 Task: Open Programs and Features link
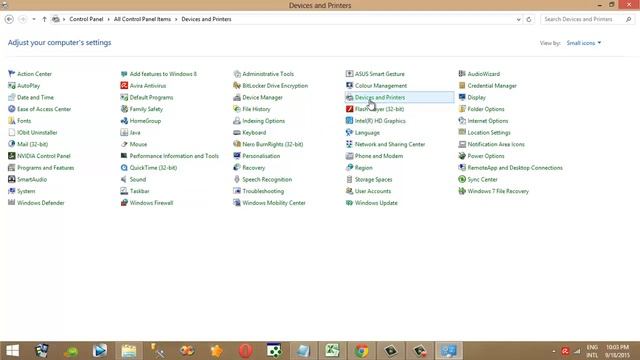[x=46, y=168]
